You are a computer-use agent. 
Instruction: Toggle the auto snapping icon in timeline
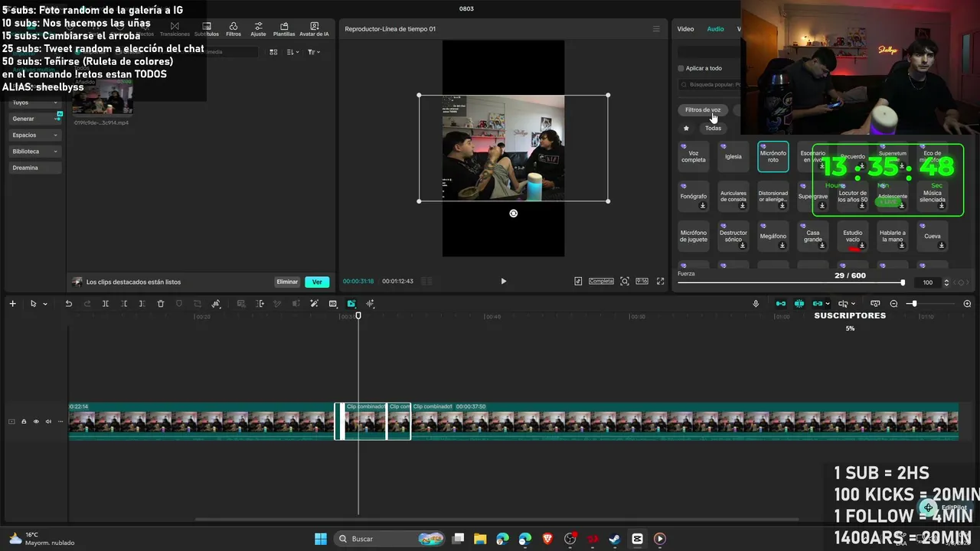[799, 304]
